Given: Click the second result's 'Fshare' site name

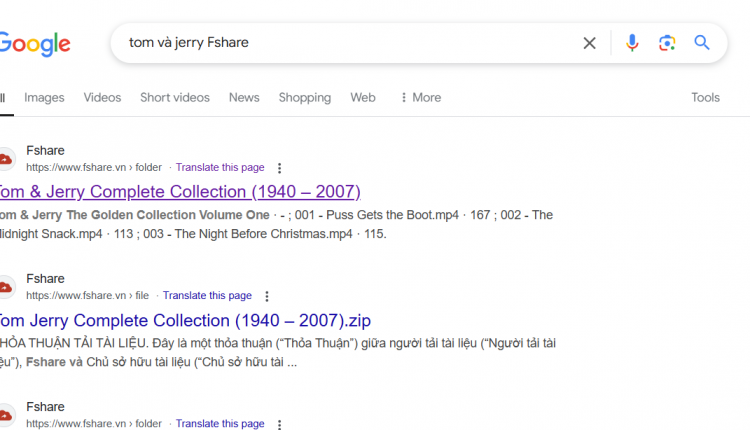Looking at the screenshot, I should coord(45,279).
